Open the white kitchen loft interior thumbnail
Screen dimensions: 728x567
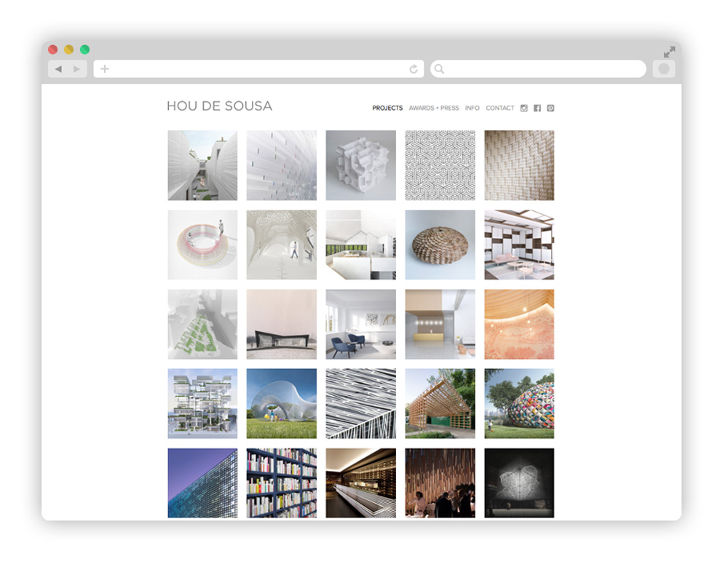pyautogui.click(x=361, y=245)
